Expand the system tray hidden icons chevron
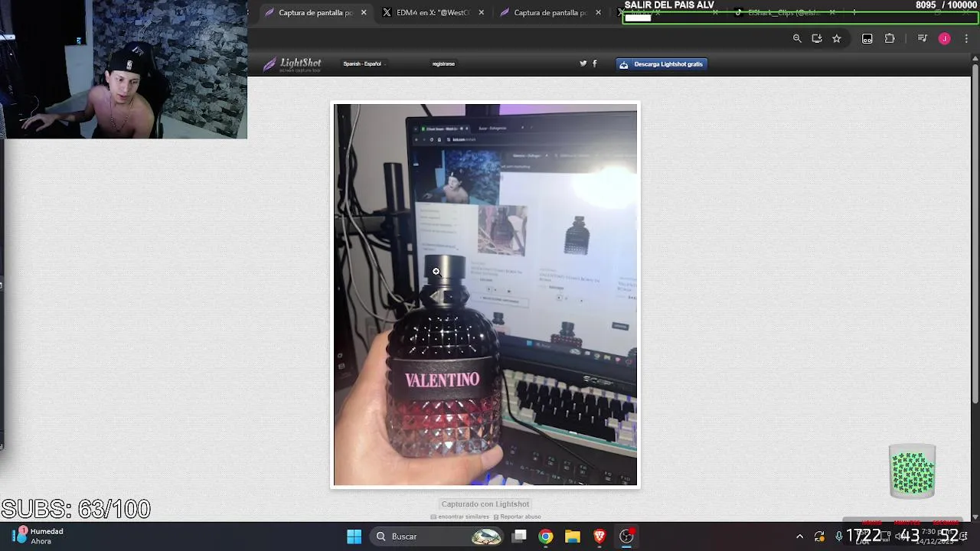 point(800,536)
